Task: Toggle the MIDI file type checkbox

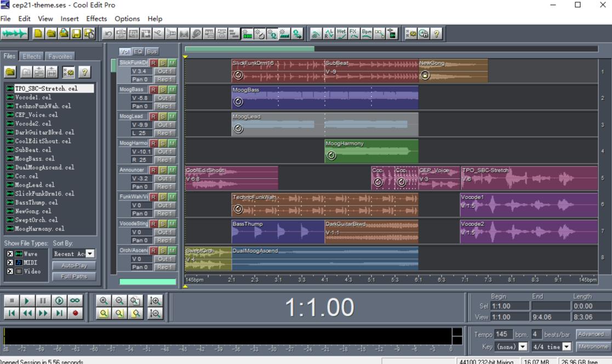Action: (10, 263)
